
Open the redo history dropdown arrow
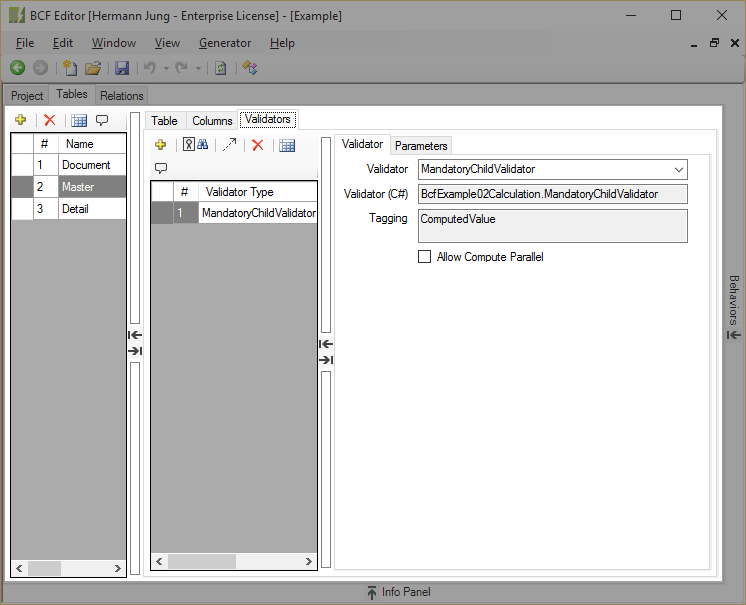click(198, 68)
